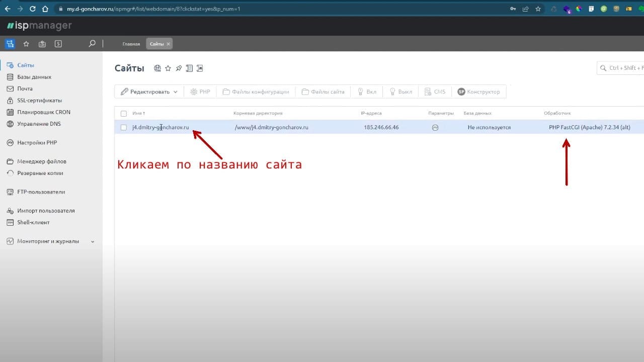Image resolution: width=644 pixels, height=362 pixels.
Task: Open the magnifier search in top gray toolbar
Action: tap(92, 44)
